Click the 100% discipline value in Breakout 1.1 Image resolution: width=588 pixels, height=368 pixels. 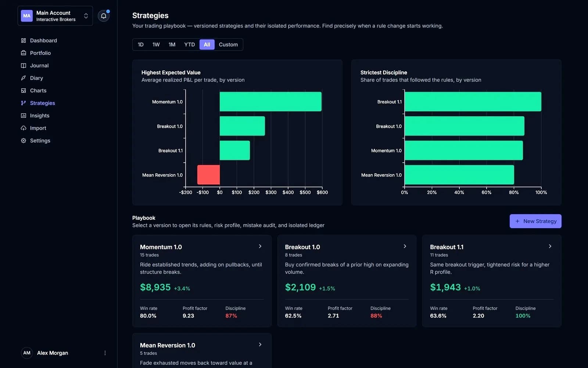[x=523, y=316]
